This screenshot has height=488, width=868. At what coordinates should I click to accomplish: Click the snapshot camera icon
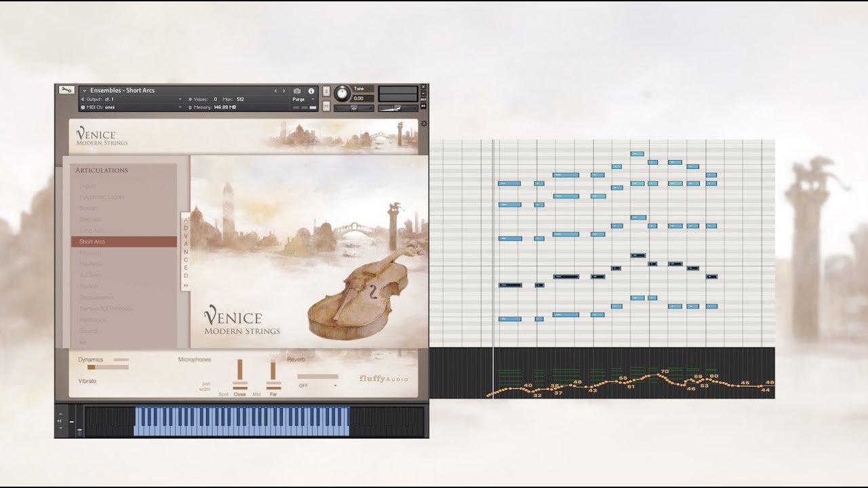tap(297, 90)
